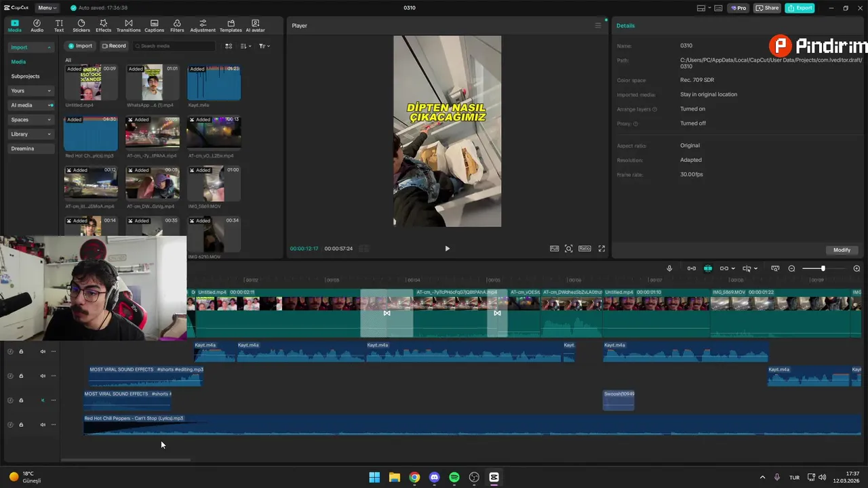Open layout switcher icon in title bar
This screenshot has width=868, height=488.
(701, 8)
